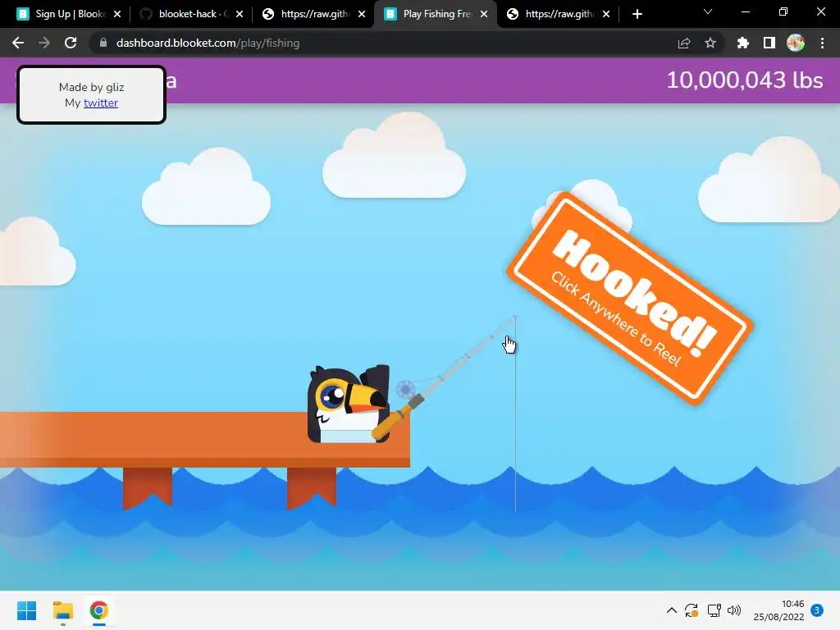The width and height of the screenshot is (840, 630).
Task: Show hidden system tray icons
Action: pyautogui.click(x=671, y=610)
